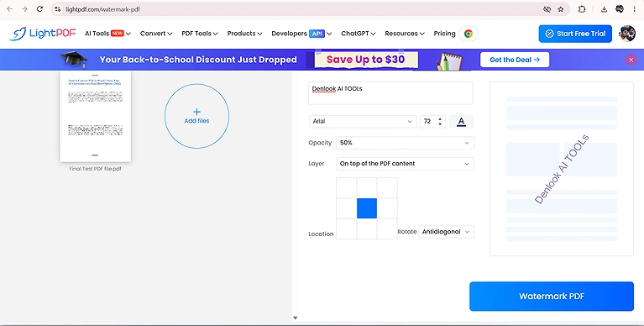
Task: Open the Developers API menu
Action: click(x=301, y=34)
